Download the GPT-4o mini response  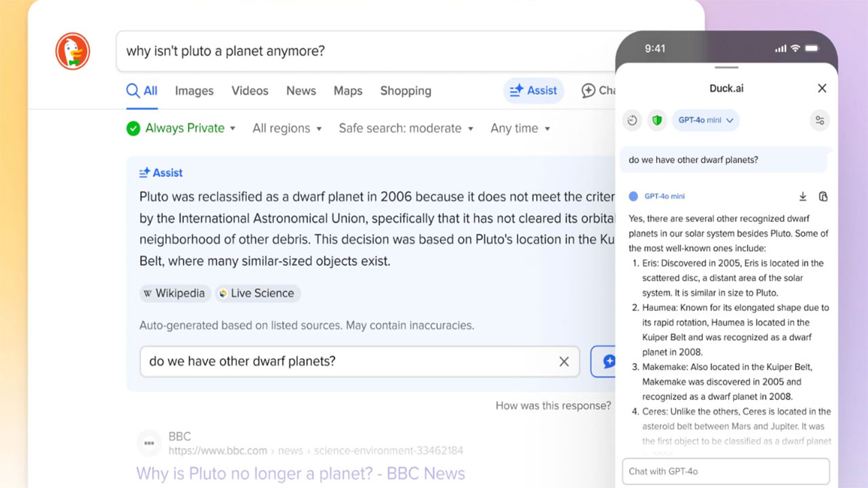pos(803,196)
